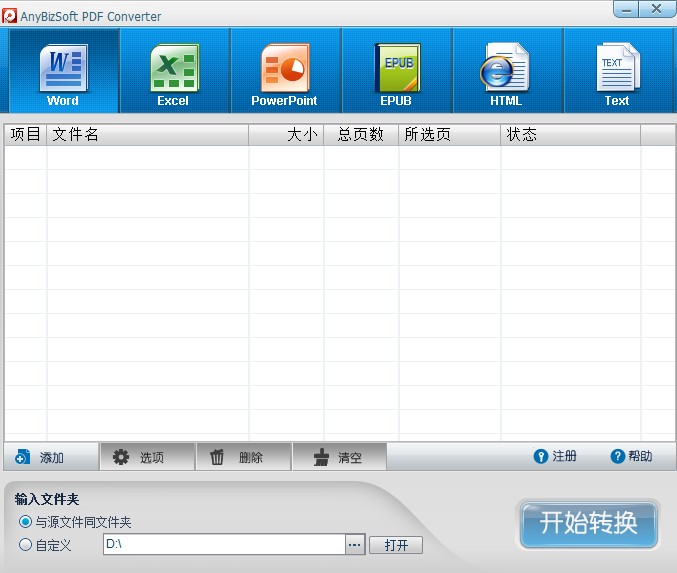The width and height of the screenshot is (677, 573).
Task: Select the EPUB book format
Action: point(397,71)
